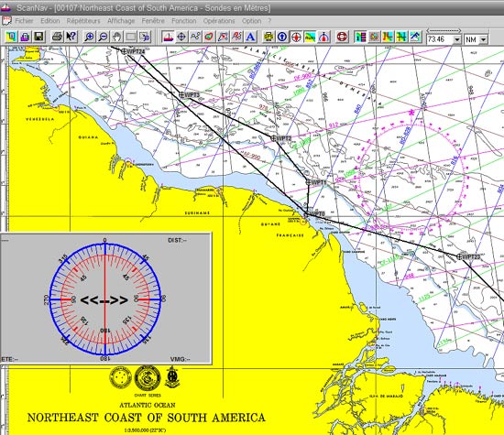504x435 pixels.
Task: Click the VENEZUELA label on the chart
Action: coord(40,119)
